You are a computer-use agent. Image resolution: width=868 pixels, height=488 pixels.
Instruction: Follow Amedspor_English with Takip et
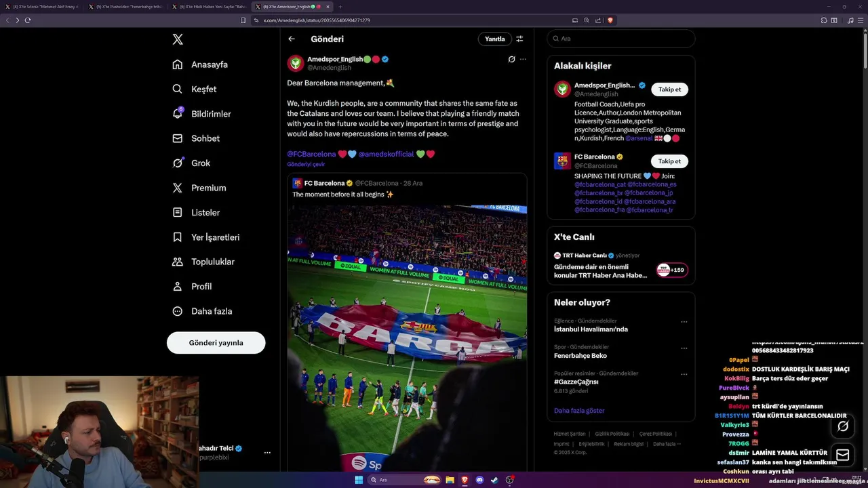[669, 89]
